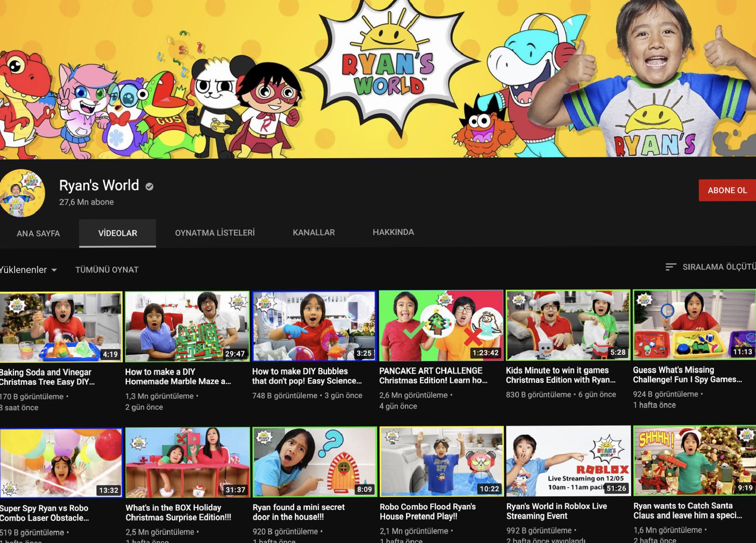
Task: Click the ABONE OL subscribe button
Action: (x=727, y=190)
